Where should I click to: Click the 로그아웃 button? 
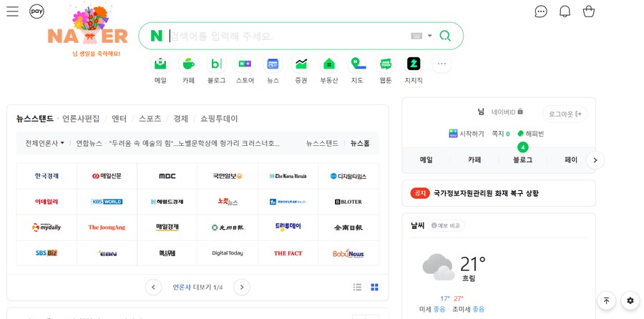point(564,114)
